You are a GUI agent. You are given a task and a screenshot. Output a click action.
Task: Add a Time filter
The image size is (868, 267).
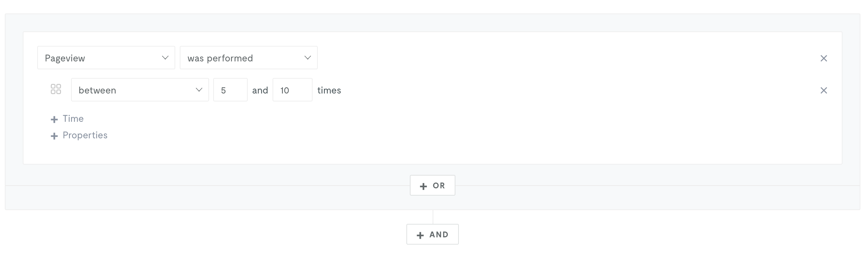[68, 119]
